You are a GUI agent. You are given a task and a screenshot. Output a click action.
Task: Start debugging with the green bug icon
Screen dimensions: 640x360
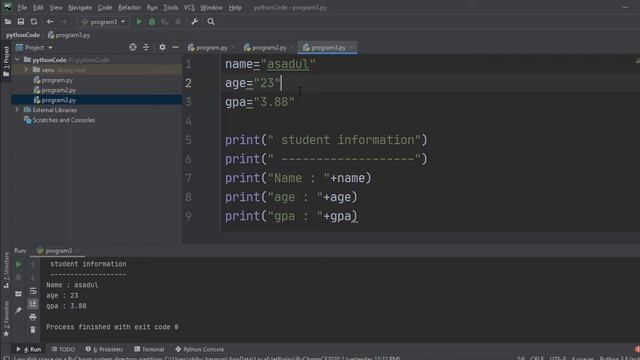152,22
